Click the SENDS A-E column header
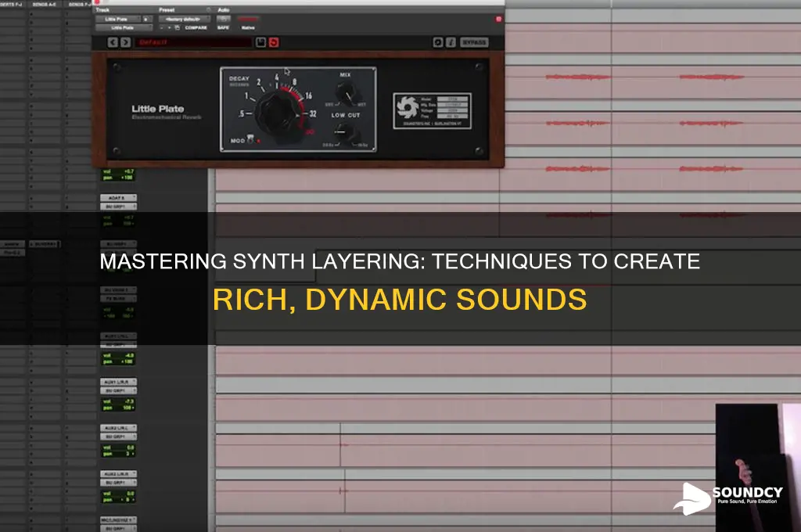 [45, 4]
